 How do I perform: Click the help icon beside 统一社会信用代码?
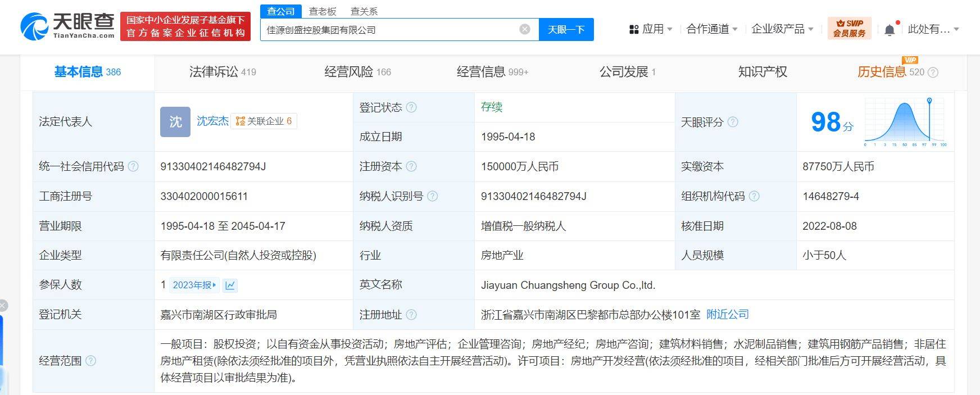click(133, 166)
